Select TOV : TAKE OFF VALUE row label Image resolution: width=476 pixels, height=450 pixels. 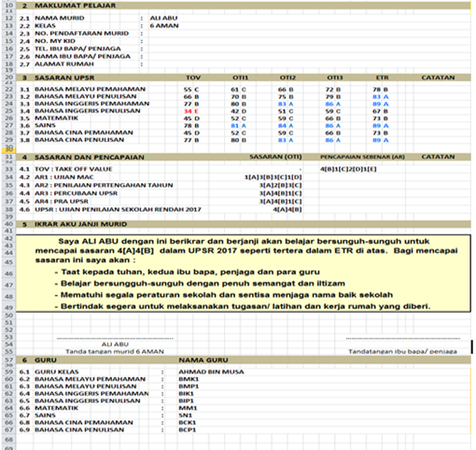tap(74, 169)
